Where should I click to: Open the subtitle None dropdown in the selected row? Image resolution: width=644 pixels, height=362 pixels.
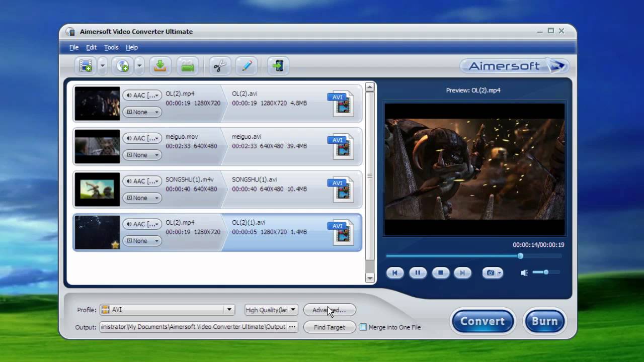142,241
